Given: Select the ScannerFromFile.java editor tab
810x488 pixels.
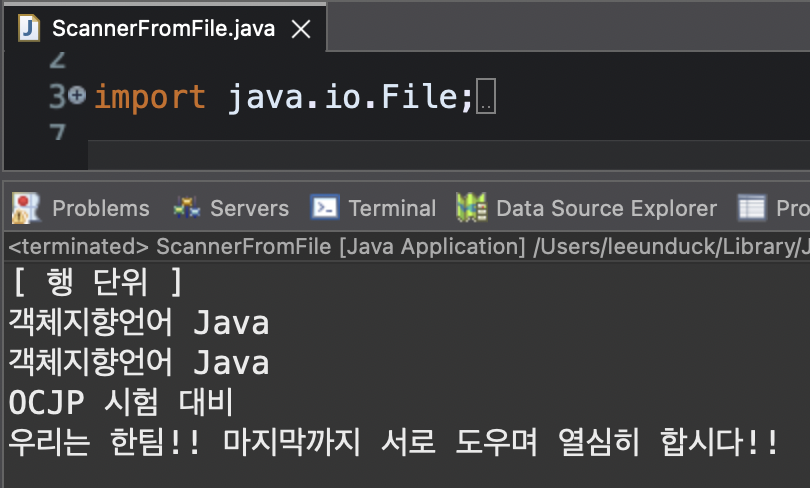Looking at the screenshot, I should click(x=164, y=28).
